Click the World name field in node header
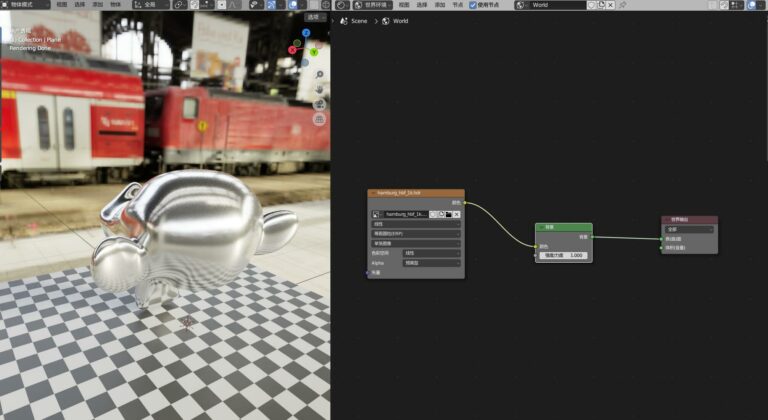 point(557,5)
